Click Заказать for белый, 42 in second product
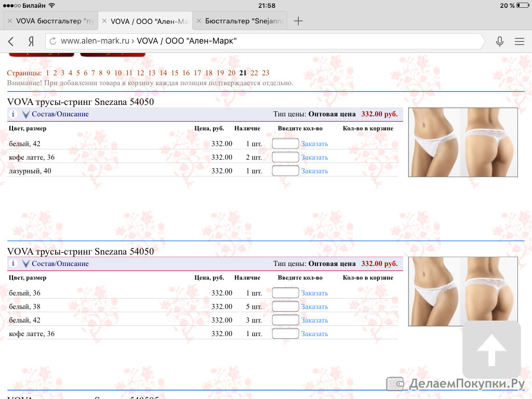Viewport: 532px width, 399px height. tap(314, 320)
